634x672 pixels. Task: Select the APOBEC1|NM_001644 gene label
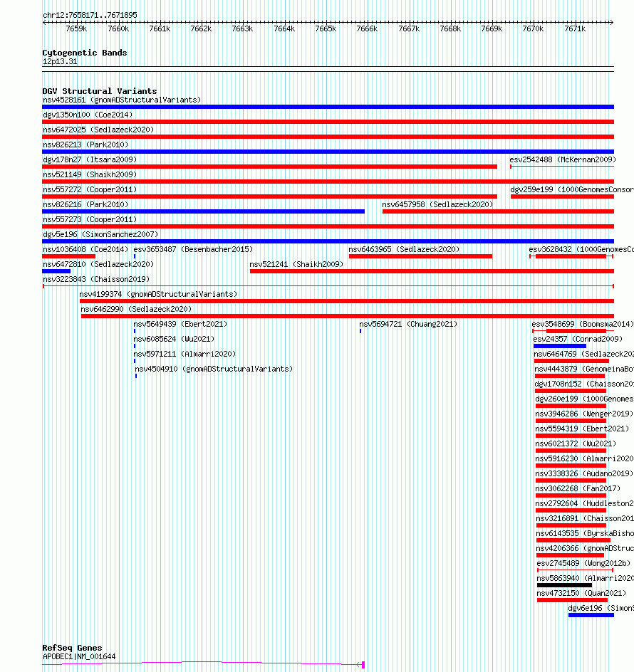[x=79, y=657]
